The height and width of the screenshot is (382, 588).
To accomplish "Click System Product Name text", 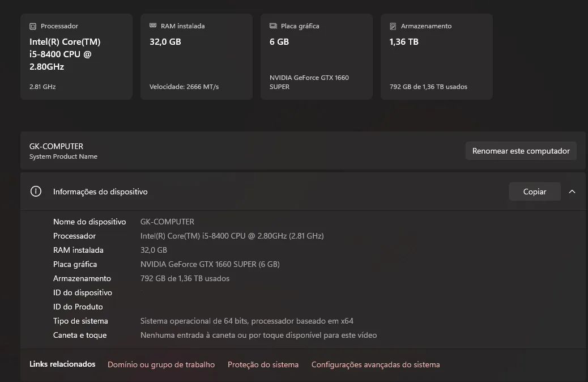I will coord(63,156).
